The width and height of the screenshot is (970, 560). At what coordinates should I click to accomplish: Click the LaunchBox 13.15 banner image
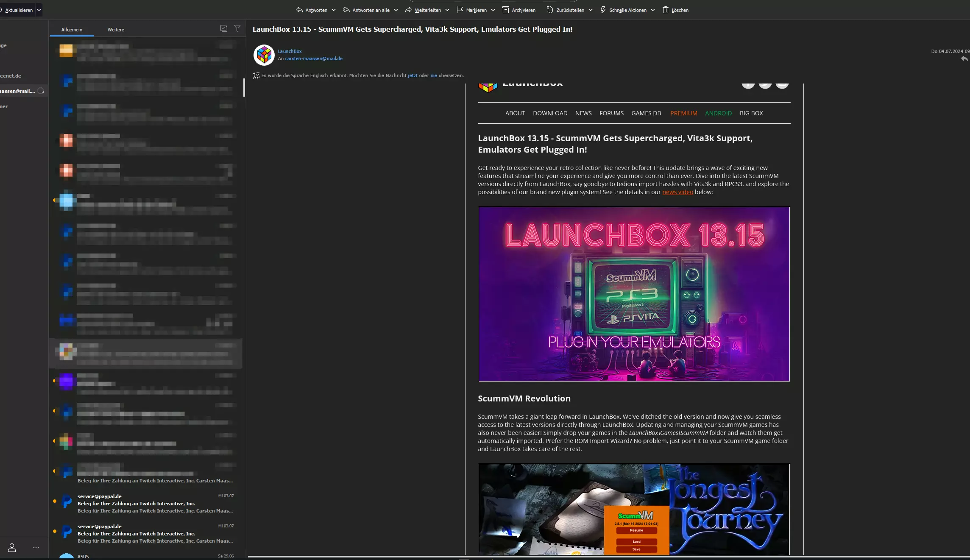click(634, 294)
